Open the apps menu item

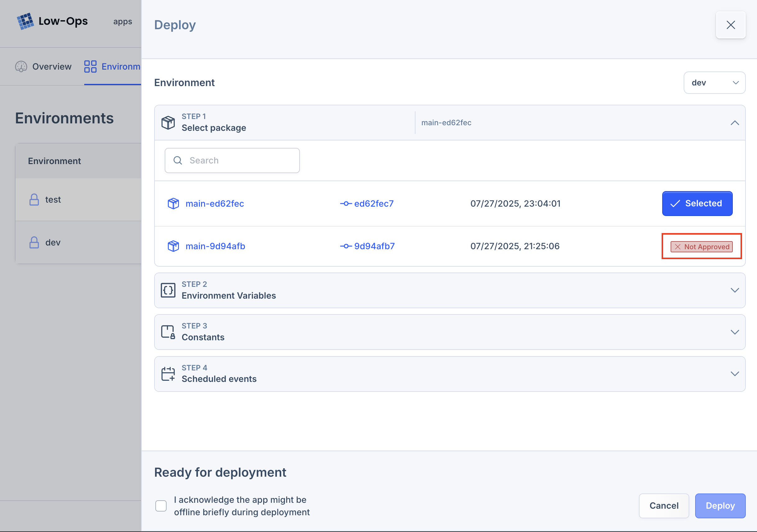(123, 21)
